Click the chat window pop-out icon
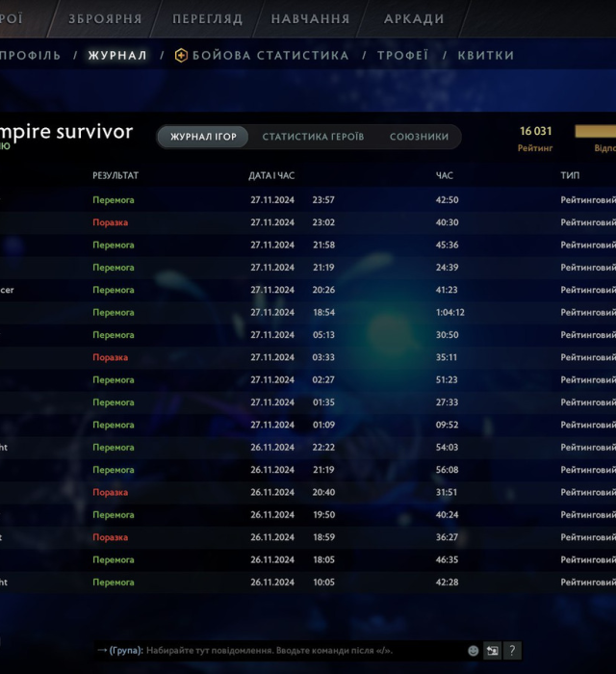The image size is (616, 674). [492, 651]
